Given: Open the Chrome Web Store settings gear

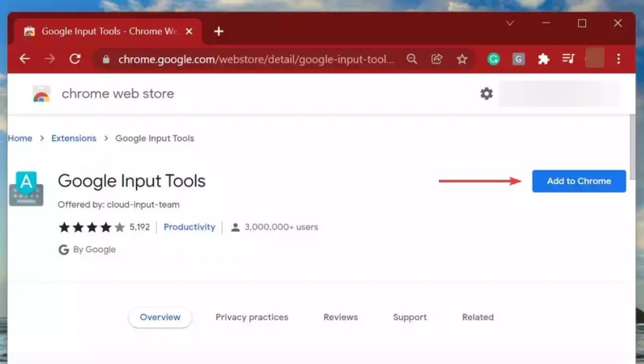Looking at the screenshot, I should [x=486, y=93].
